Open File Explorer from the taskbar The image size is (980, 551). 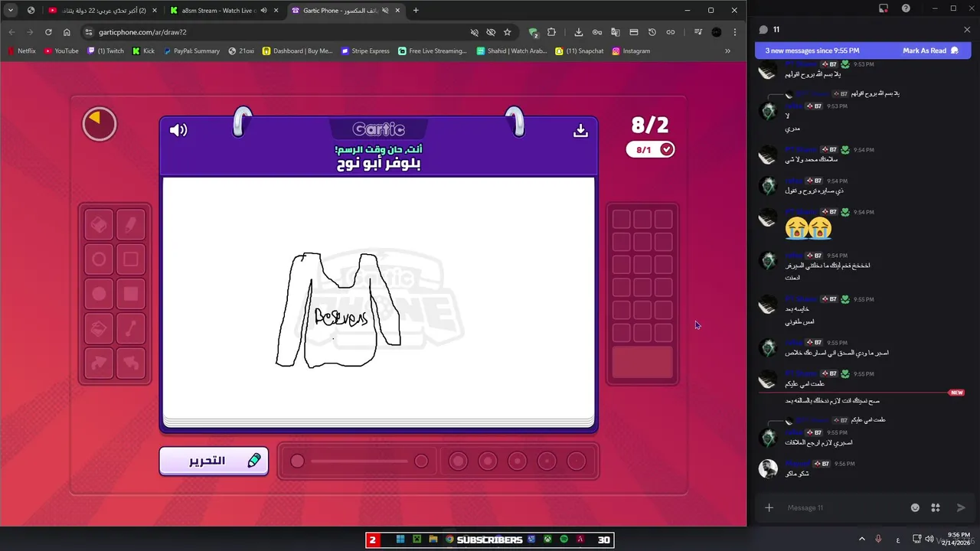(x=433, y=540)
